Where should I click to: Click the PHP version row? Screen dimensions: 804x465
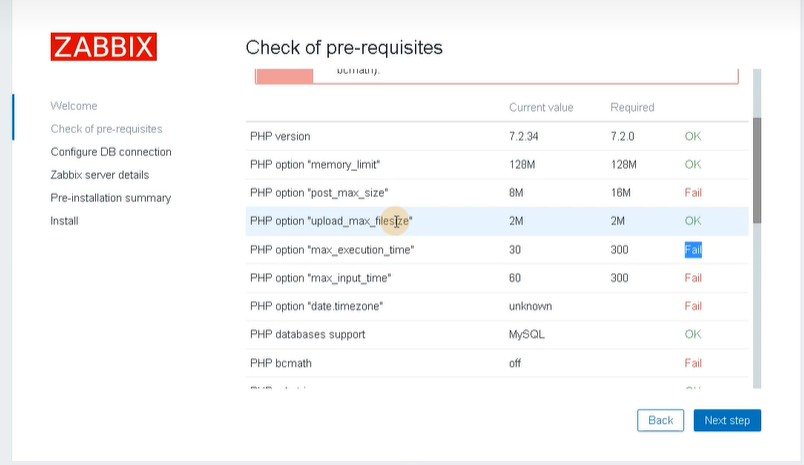click(497, 136)
